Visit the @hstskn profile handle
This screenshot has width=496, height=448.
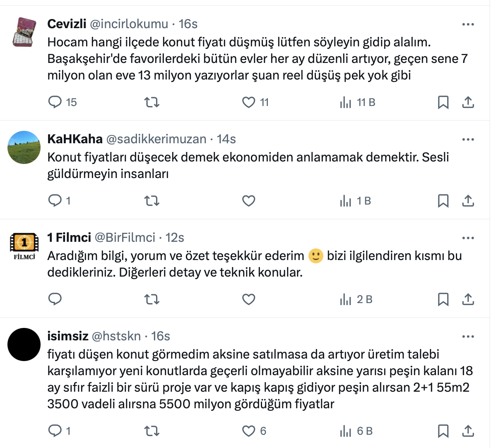coord(116,336)
